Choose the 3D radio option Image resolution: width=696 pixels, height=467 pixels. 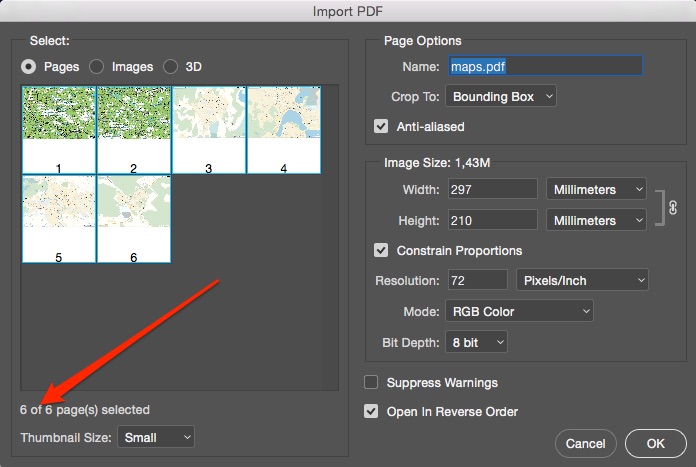[170, 67]
